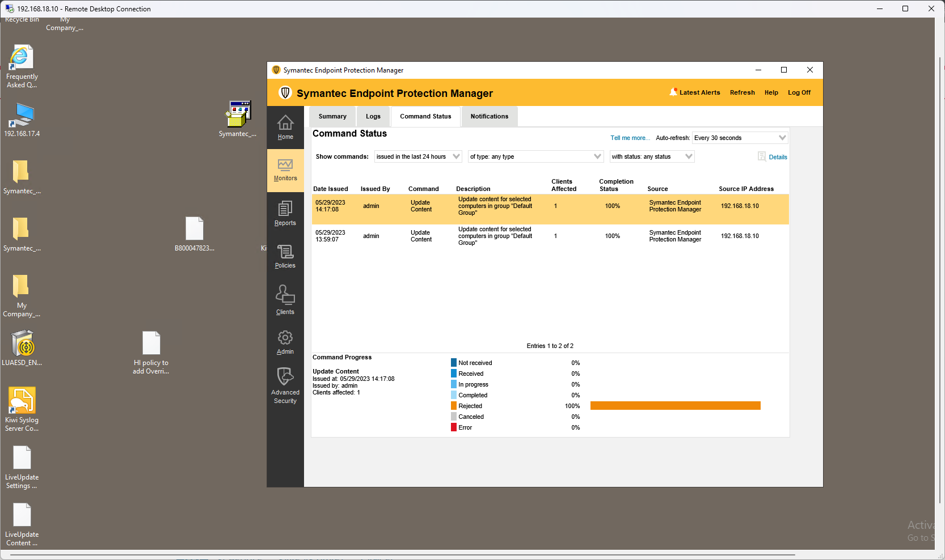Select the Monitors sidebar icon
The width and height of the screenshot is (945, 560).
285,165
